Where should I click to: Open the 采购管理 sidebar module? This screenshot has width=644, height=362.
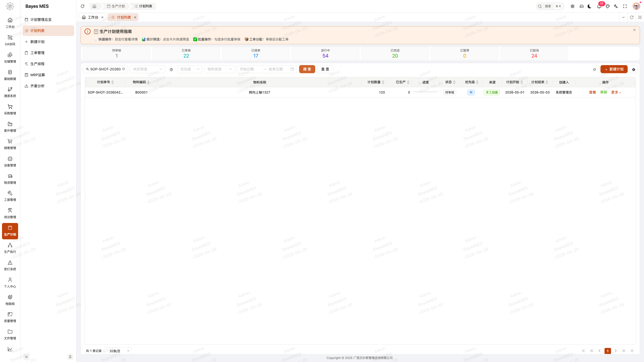(x=10, y=110)
